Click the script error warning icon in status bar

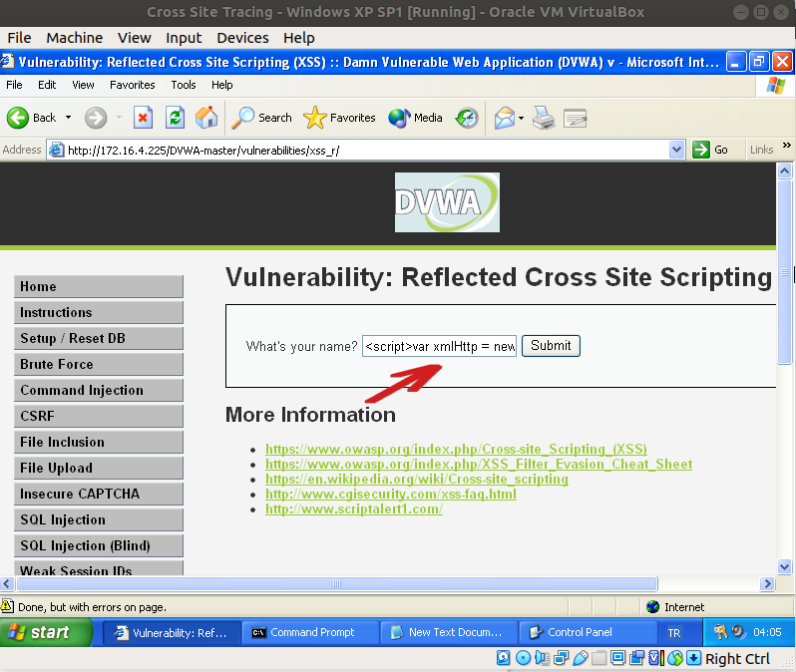tap(7, 606)
